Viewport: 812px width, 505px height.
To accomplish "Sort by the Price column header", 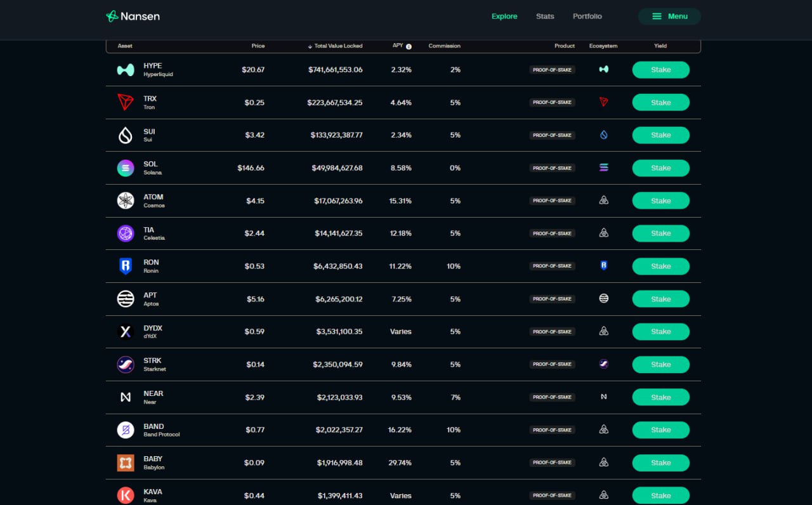I will [258, 46].
